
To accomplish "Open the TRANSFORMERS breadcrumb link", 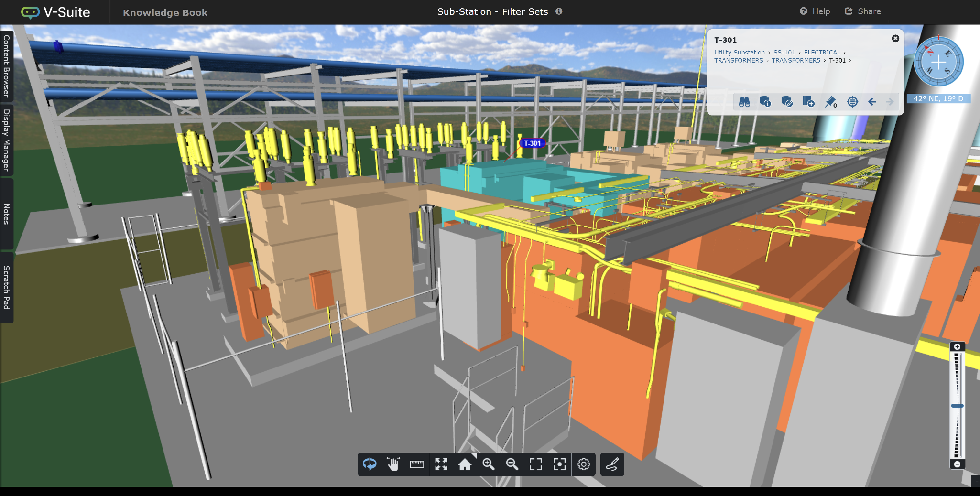I will click(x=738, y=60).
